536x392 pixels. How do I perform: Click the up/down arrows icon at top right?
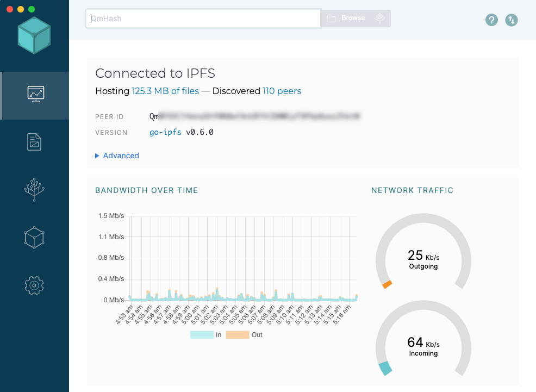(x=511, y=20)
